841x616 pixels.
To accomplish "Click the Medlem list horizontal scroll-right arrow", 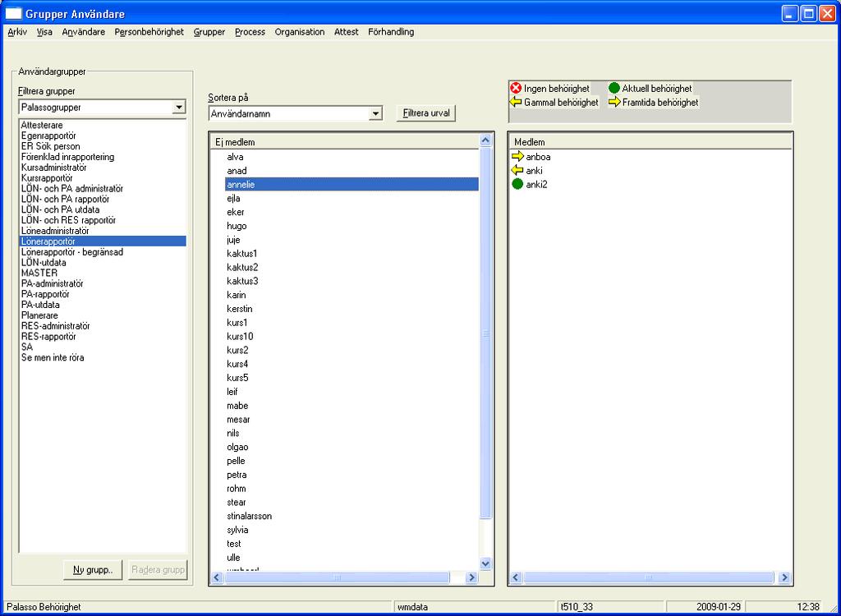I will click(784, 577).
